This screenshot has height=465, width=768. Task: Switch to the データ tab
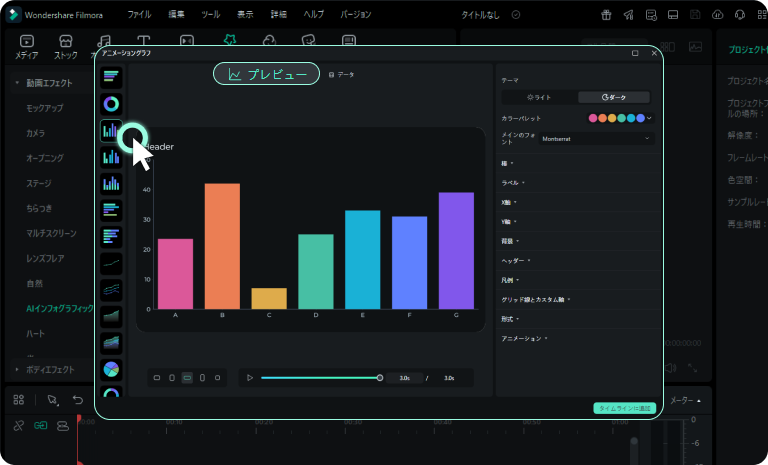342,75
